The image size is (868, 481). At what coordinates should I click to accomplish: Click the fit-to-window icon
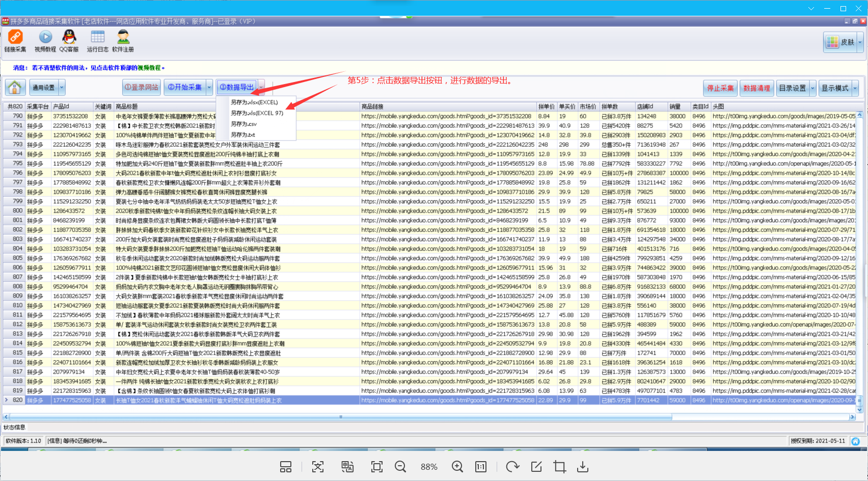pyautogui.click(x=377, y=467)
